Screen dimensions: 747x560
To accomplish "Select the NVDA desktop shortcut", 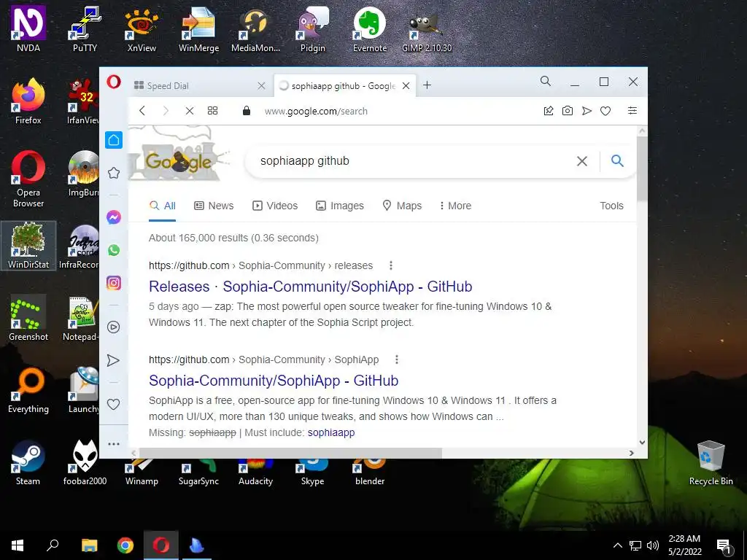I will (28, 28).
